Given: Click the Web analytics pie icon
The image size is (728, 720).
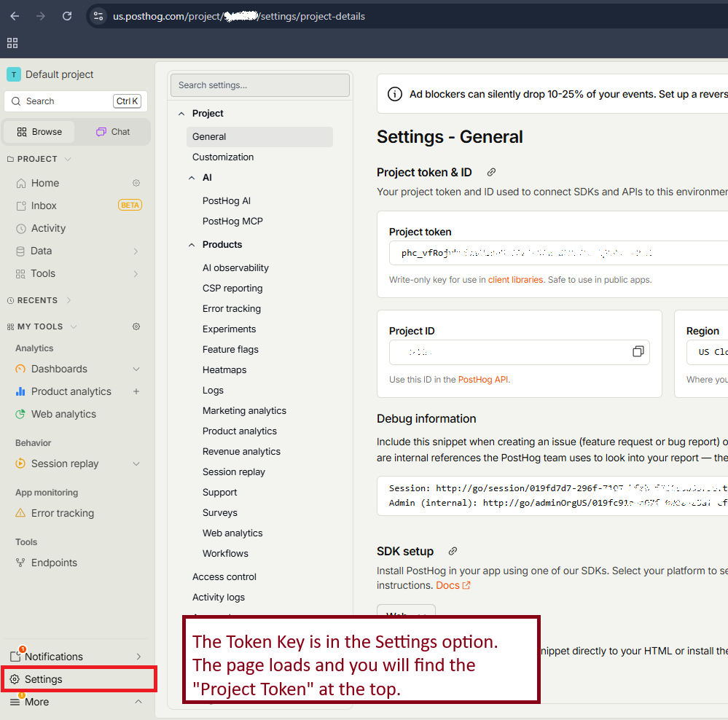Looking at the screenshot, I should (x=20, y=414).
